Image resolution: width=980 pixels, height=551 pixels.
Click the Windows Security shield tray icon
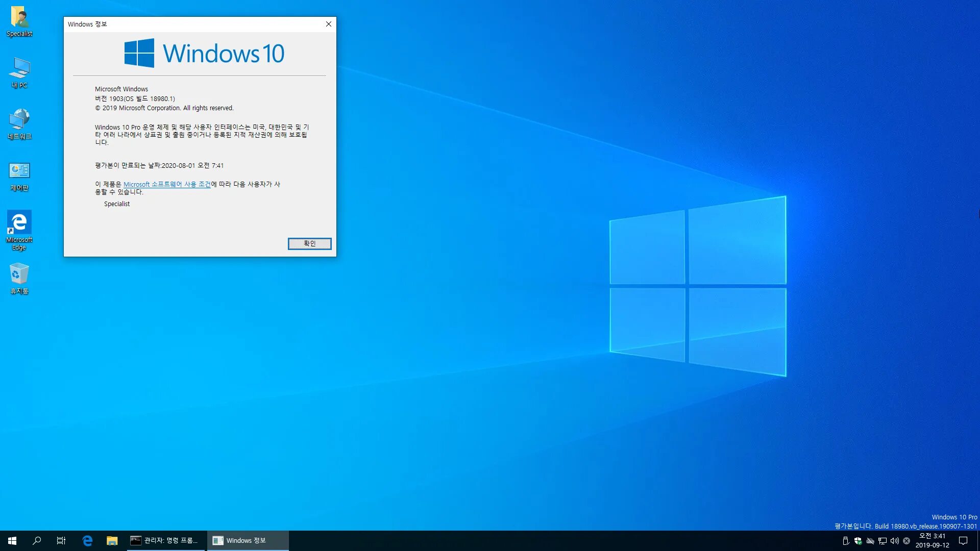click(858, 541)
